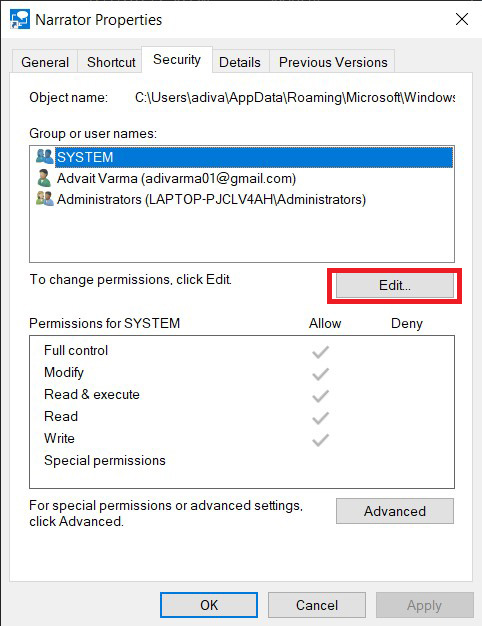Switch to the General tab
Viewport: 482px width, 626px height.
[x=45, y=62]
